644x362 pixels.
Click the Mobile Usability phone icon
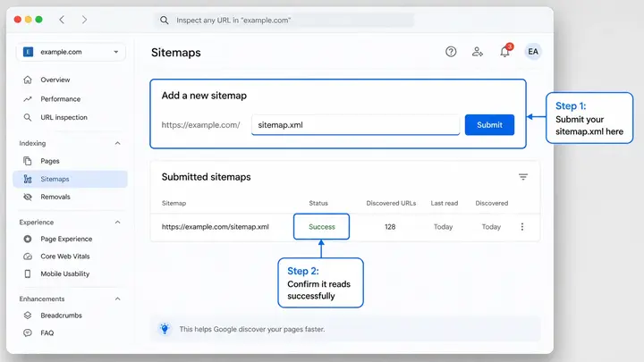(28, 274)
